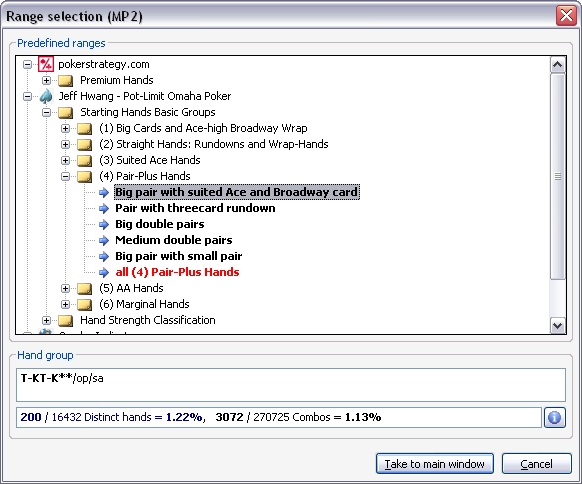This screenshot has height=484, width=582.
Task: Click arrow icon beside Medium double pairs
Action: [x=104, y=241]
